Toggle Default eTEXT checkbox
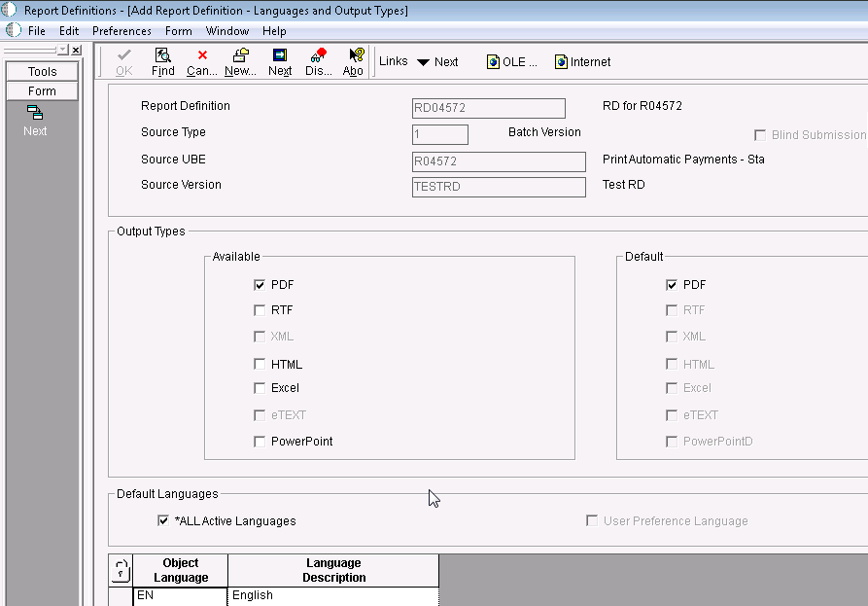Screen dimensions: 868x606 672,415
